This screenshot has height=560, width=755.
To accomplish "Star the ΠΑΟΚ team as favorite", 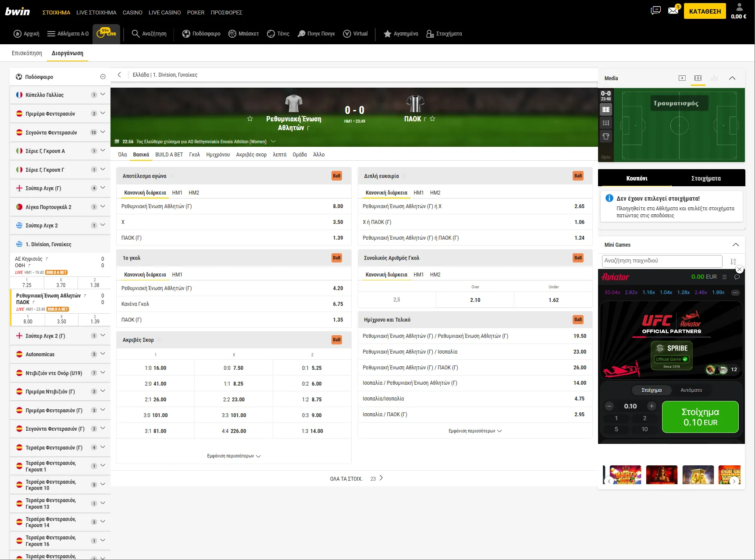I will (x=433, y=118).
